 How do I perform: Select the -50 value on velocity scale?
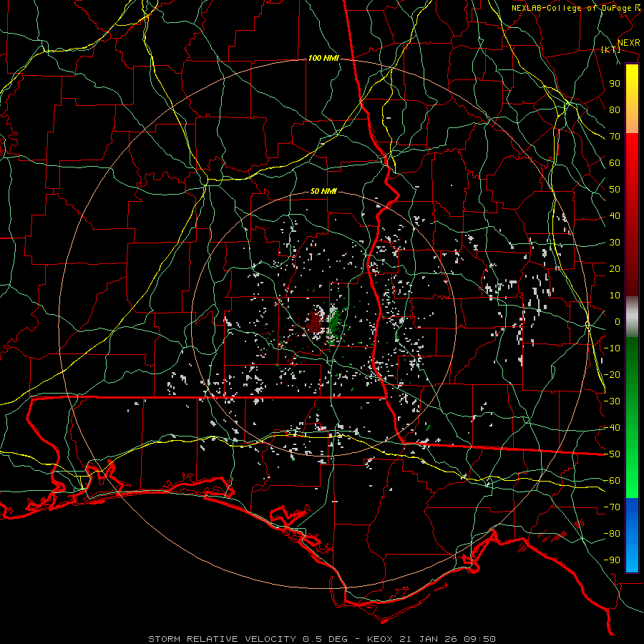(x=612, y=454)
